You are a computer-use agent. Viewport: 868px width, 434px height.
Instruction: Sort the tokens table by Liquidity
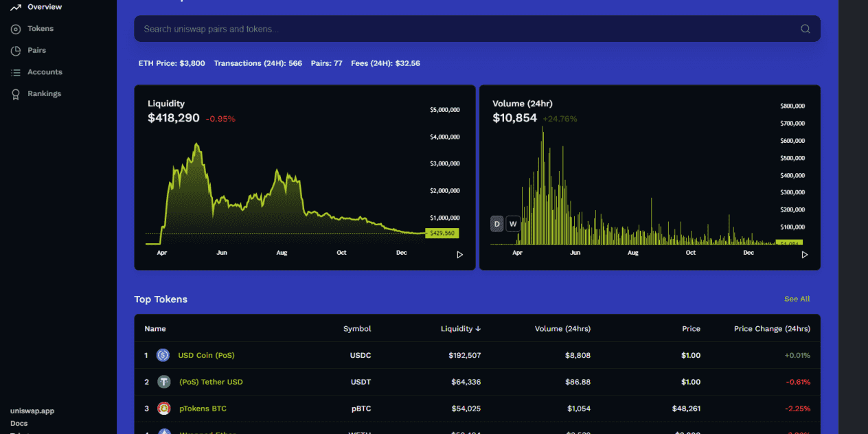point(461,329)
